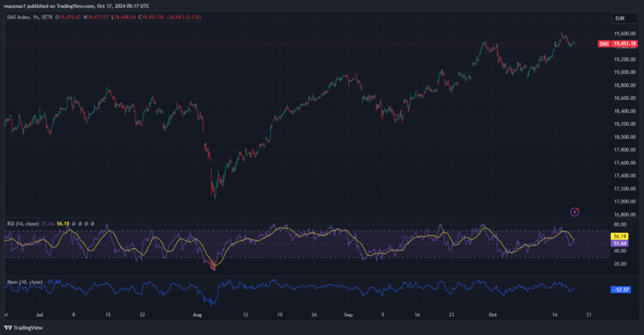Click the purple lightning bolt icon
Screen dimensions: 644x335
(x=575, y=212)
